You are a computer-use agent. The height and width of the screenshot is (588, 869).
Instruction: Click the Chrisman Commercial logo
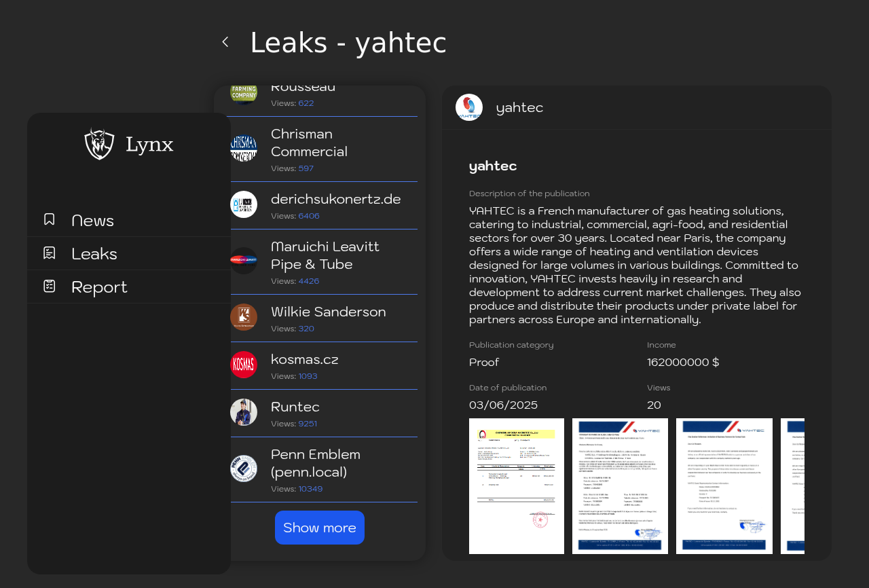click(244, 148)
